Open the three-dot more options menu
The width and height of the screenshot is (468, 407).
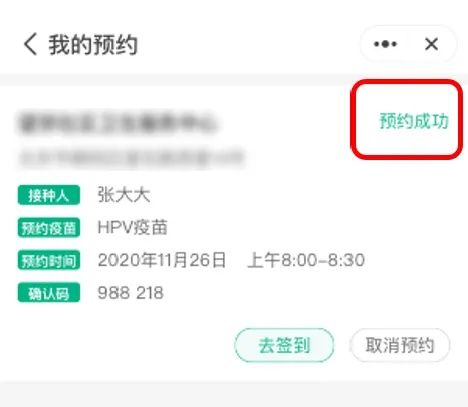coord(385,44)
